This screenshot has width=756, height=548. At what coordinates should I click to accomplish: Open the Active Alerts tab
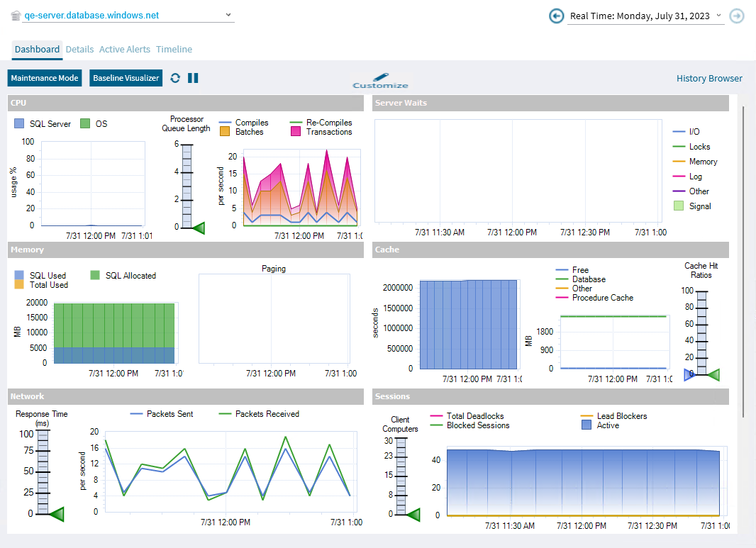125,50
